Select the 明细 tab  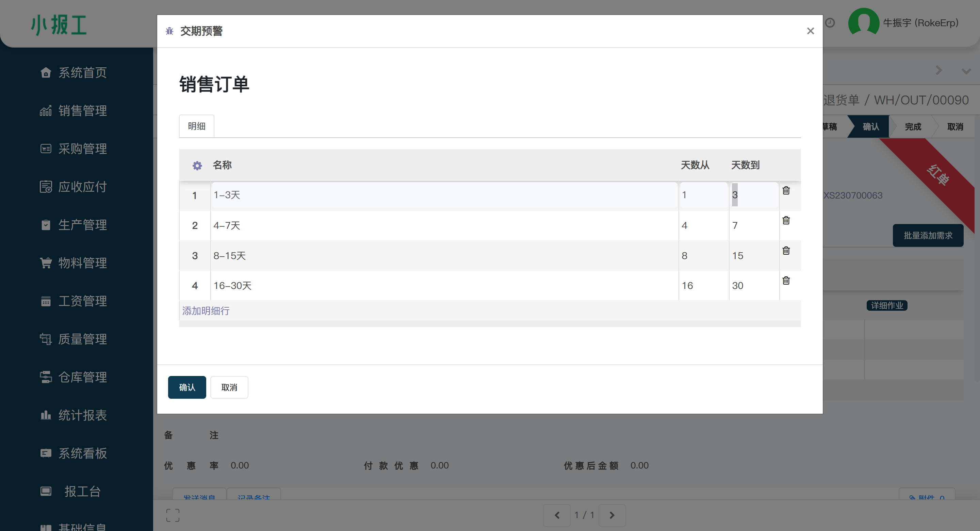[197, 126]
